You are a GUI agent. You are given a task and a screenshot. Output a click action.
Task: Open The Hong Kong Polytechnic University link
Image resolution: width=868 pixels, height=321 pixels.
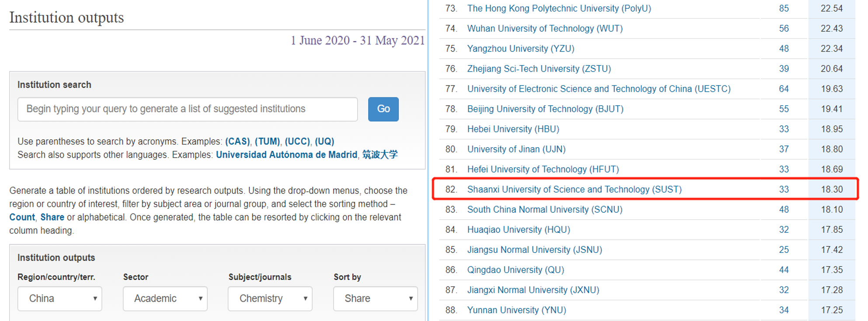click(x=559, y=9)
